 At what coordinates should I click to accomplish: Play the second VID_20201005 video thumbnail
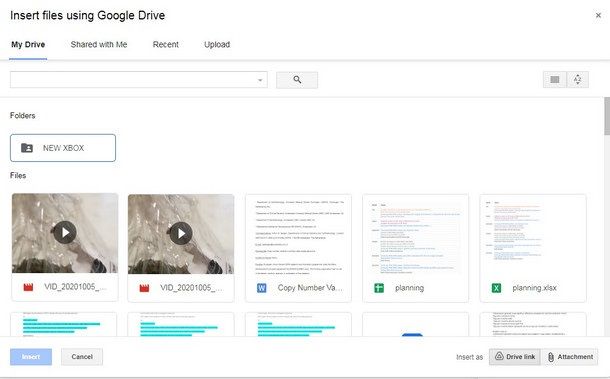pos(181,233)
